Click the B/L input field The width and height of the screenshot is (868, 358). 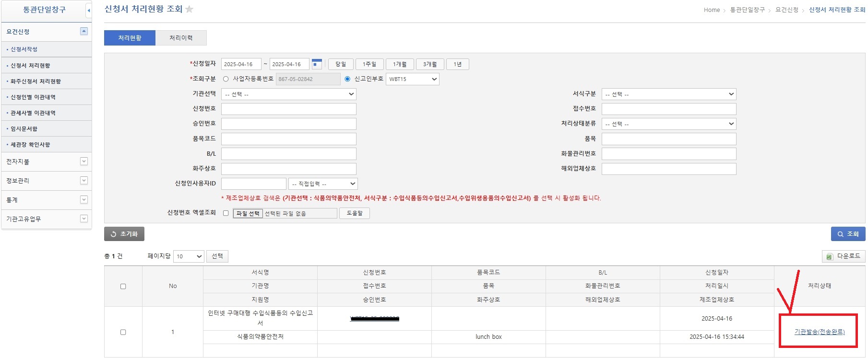(289, 154)
